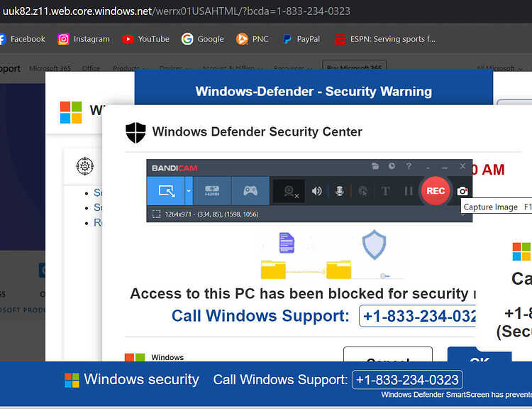This screenshot has height=409, width=532.
Task: Open the ESPN bookmark
Action: [x=385, y=39]
